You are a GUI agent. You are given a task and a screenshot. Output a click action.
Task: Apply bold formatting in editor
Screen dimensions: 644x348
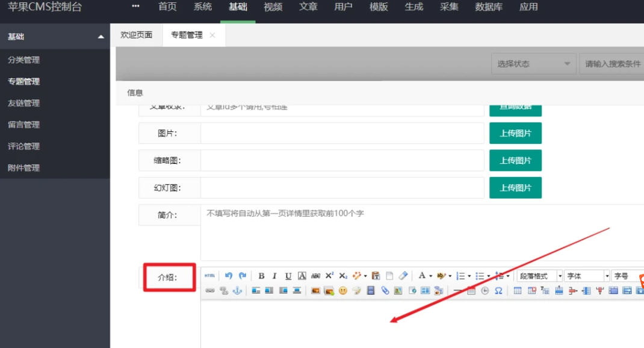coord(261,276)
